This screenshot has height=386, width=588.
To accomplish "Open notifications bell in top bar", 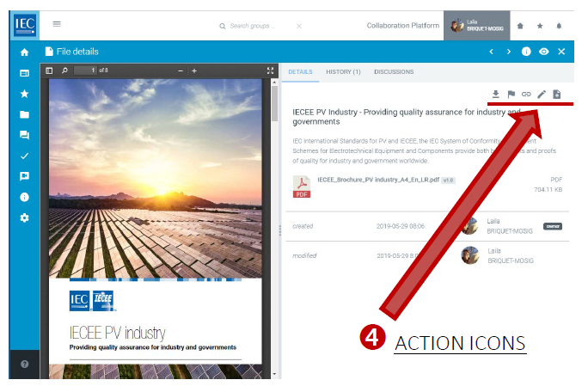I will (559, 26).
